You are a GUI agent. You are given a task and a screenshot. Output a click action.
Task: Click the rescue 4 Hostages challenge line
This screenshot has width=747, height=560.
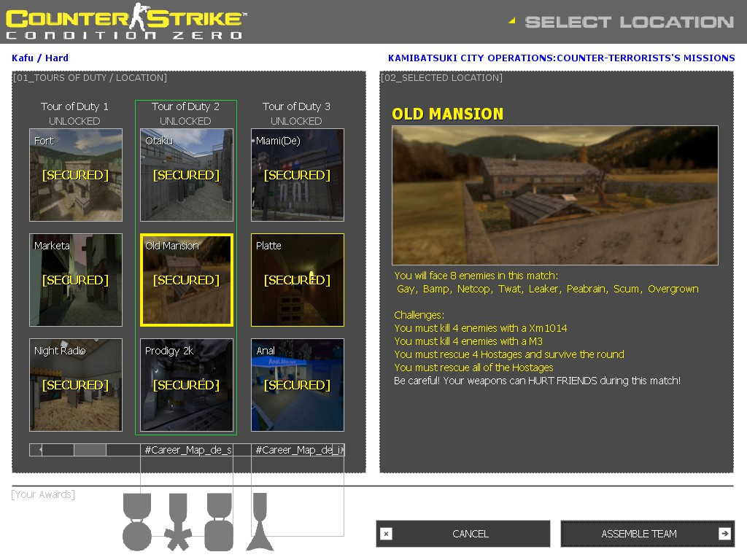click(x=509, y=354)
